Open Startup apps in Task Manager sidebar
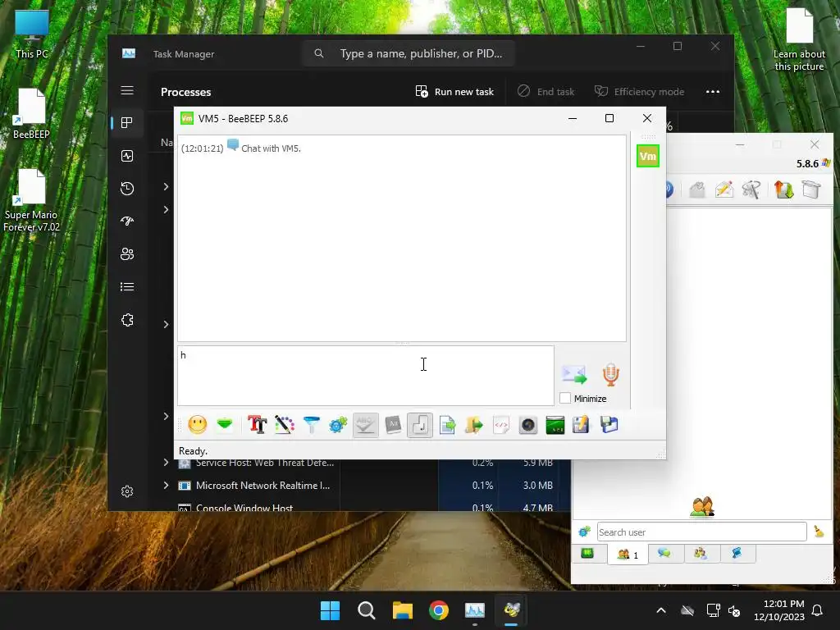 (127, 221)
